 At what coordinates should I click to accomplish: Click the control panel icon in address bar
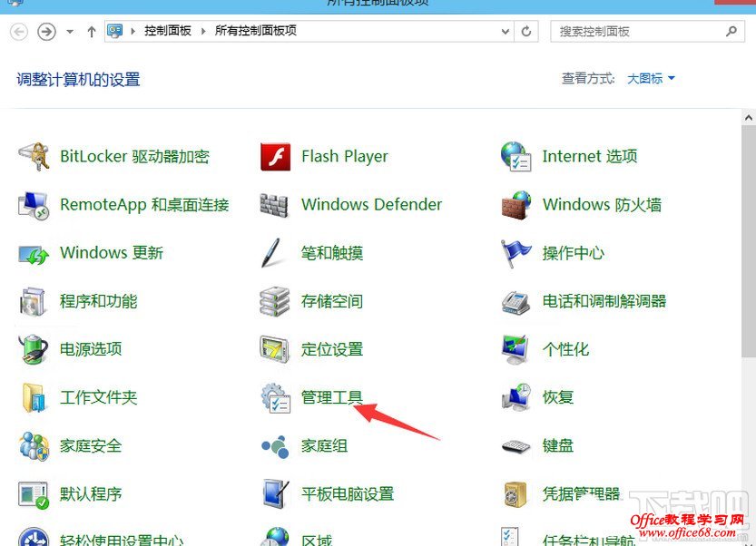[114, 31]
